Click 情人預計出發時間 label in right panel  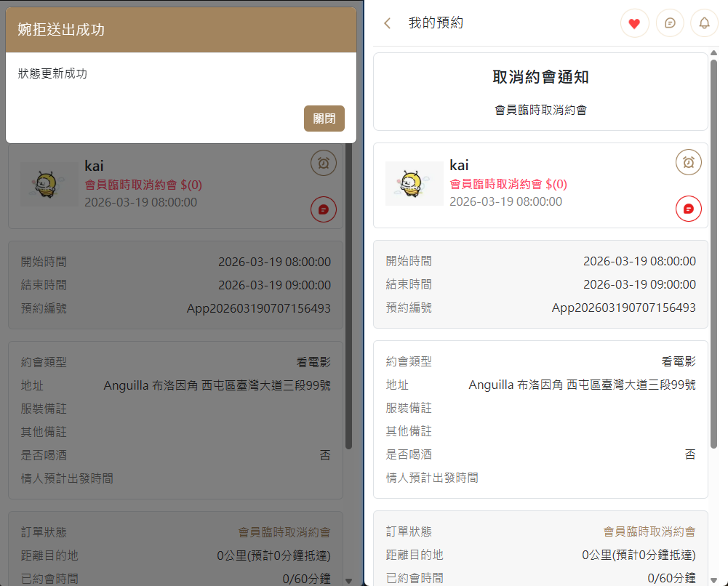432,478
